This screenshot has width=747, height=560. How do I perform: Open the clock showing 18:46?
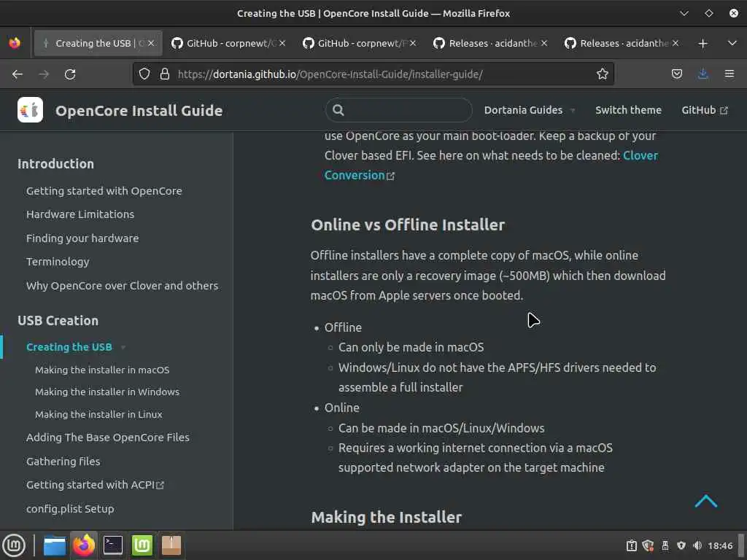click(720, 545)
